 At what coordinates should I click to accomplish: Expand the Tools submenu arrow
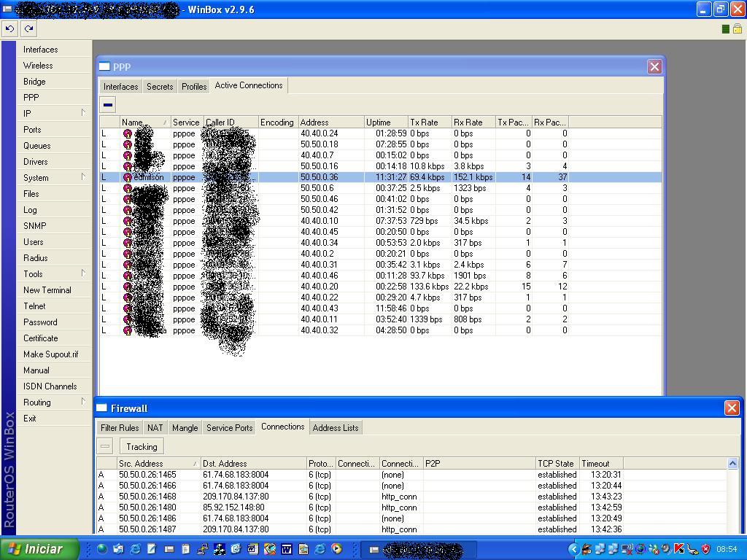(x=83, y=273)
